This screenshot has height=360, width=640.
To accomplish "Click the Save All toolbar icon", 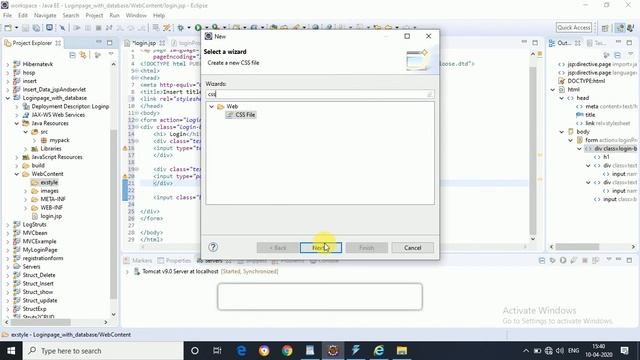I will coord(36,28).
